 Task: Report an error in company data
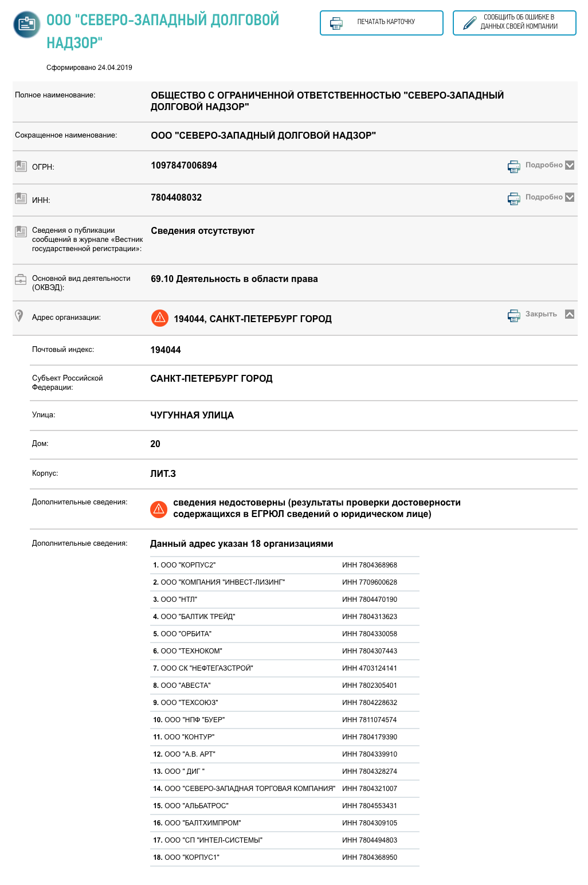click(x=514, y=23)
